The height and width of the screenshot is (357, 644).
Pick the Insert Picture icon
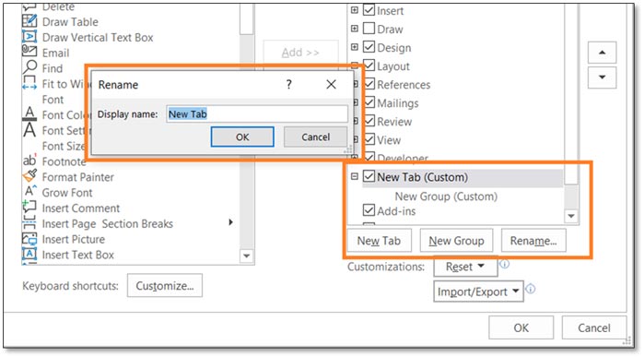coord(29,239)
